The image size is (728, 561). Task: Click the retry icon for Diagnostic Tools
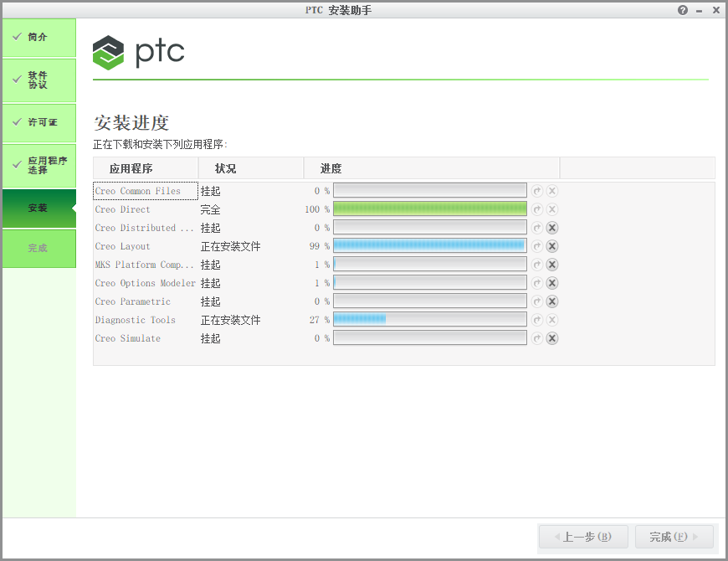click(537, 320)
